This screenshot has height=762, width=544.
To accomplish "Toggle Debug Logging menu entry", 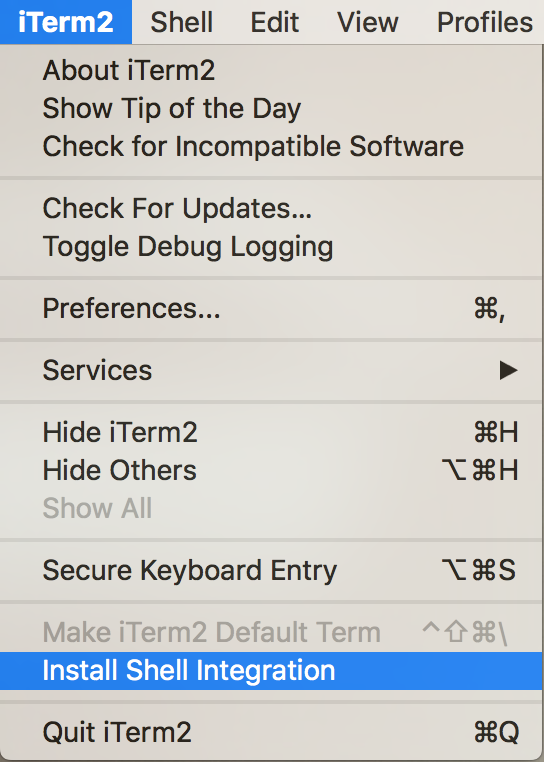I will (x=272, y=246).
